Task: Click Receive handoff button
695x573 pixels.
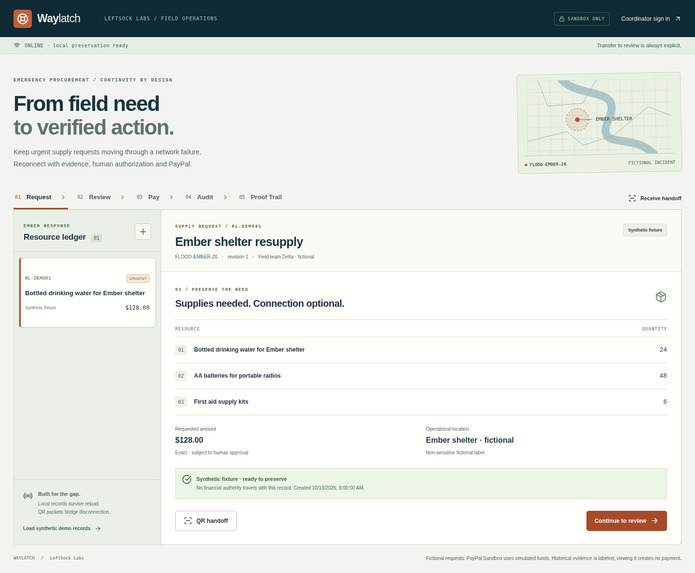Action: pos(655,198)
